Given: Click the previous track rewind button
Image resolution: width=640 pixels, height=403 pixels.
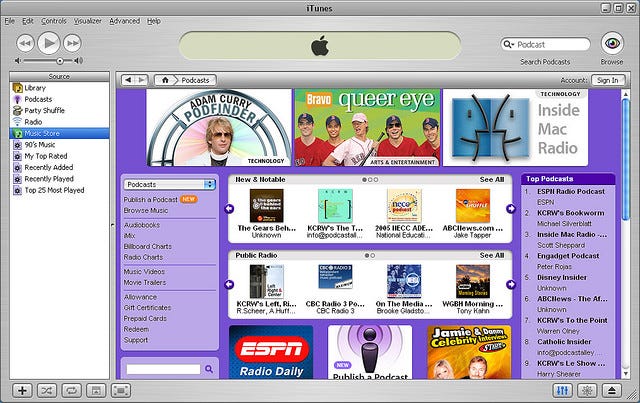Looking at the screenshot, I should [25, 43].
